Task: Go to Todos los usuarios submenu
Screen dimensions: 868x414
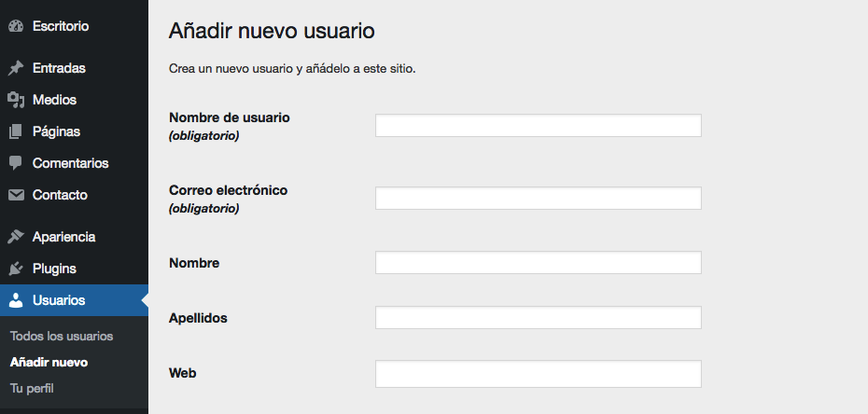Action: [x=62, y=336]
